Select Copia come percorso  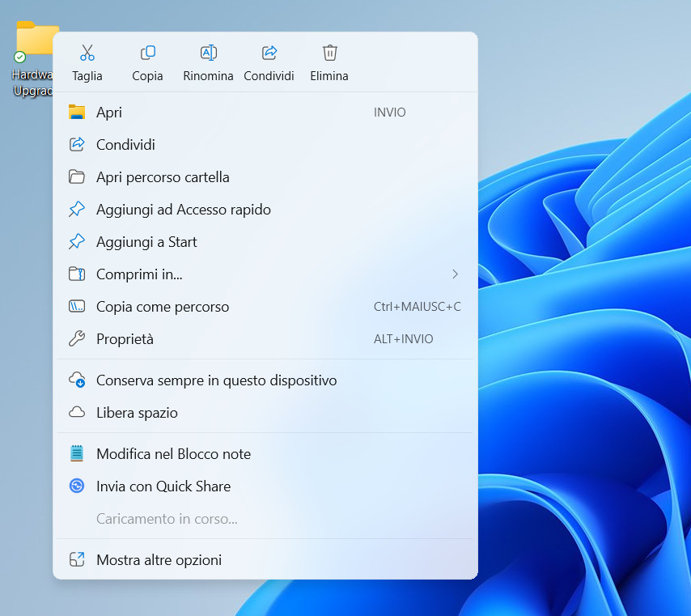[163, 307]
